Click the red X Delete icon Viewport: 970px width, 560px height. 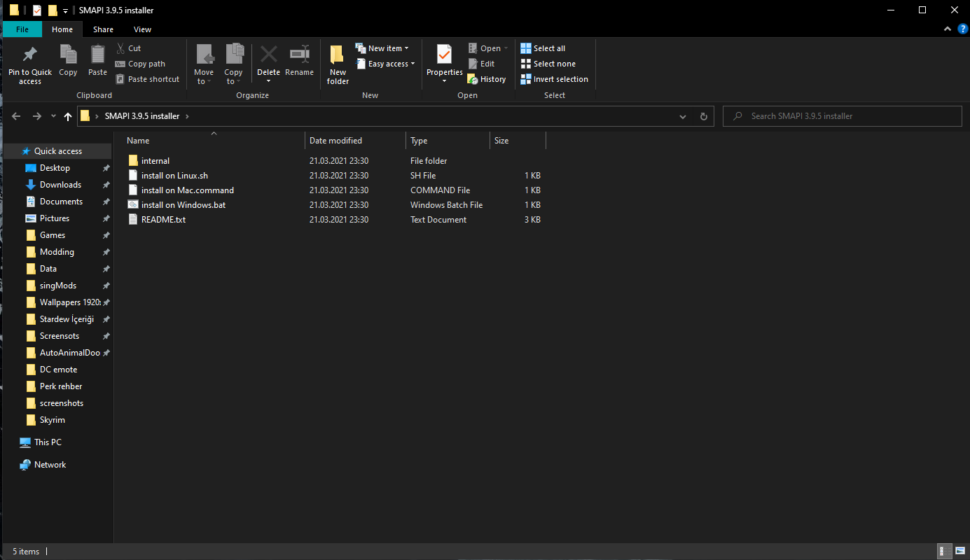(x=268, y=54)
